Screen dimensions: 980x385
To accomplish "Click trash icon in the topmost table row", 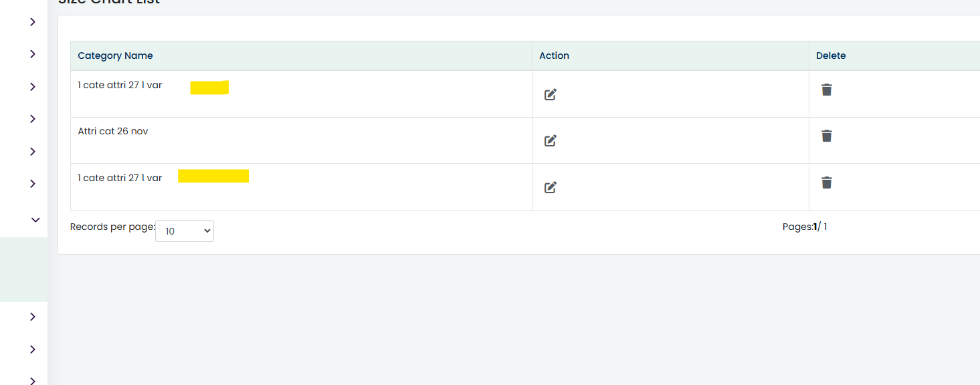I will [827, 90].
